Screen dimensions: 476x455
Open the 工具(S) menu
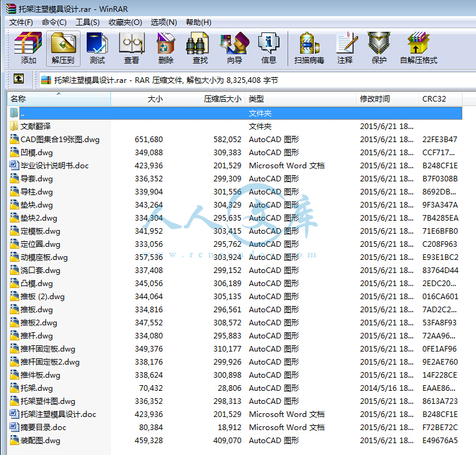[87, 22]
